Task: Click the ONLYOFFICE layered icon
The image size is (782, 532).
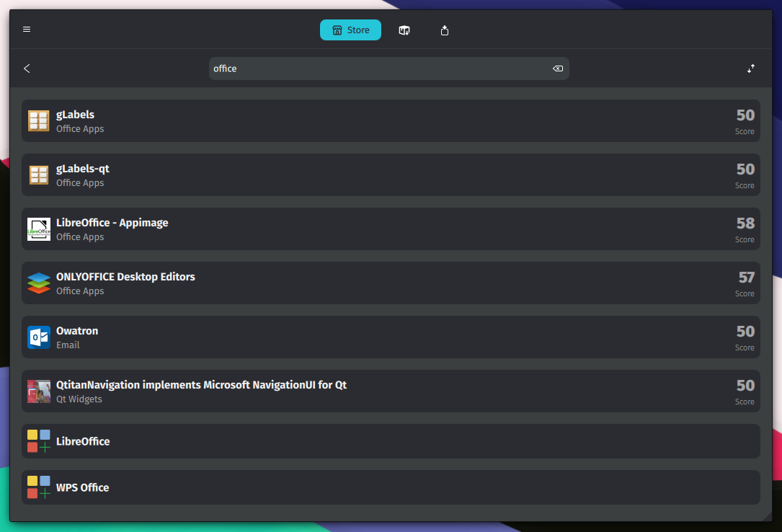Action: (x=39, y=283)
